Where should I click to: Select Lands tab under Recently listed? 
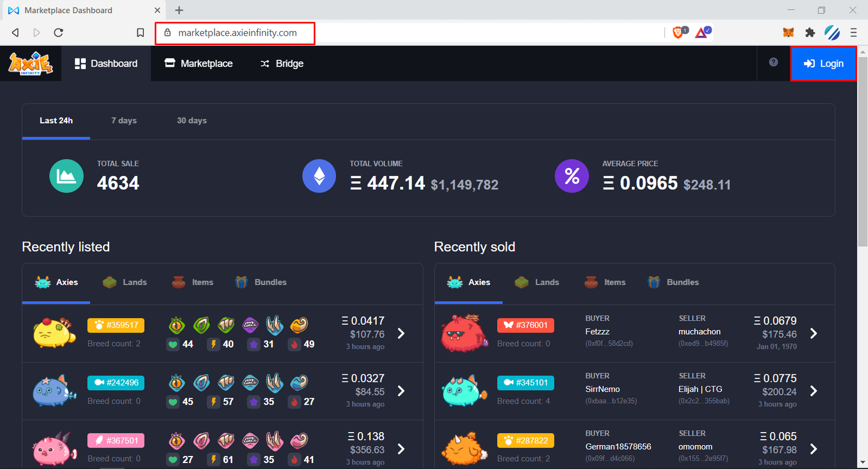(124, 282)
